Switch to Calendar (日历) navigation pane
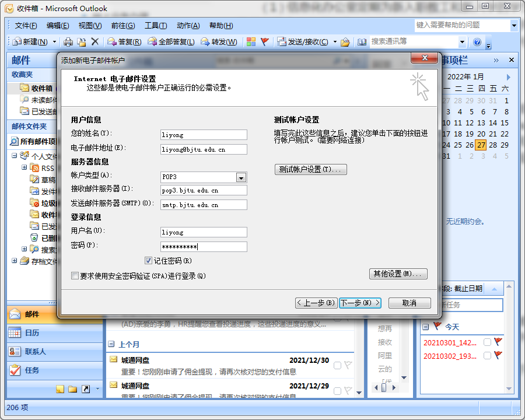 (55, 333)
